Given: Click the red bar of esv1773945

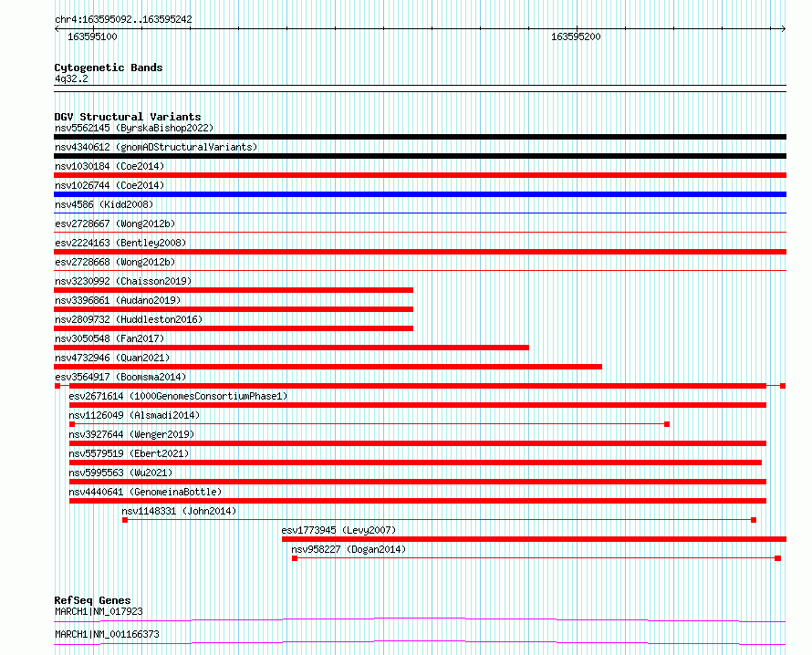Looking at the screenshot, I should pos(534,539).
